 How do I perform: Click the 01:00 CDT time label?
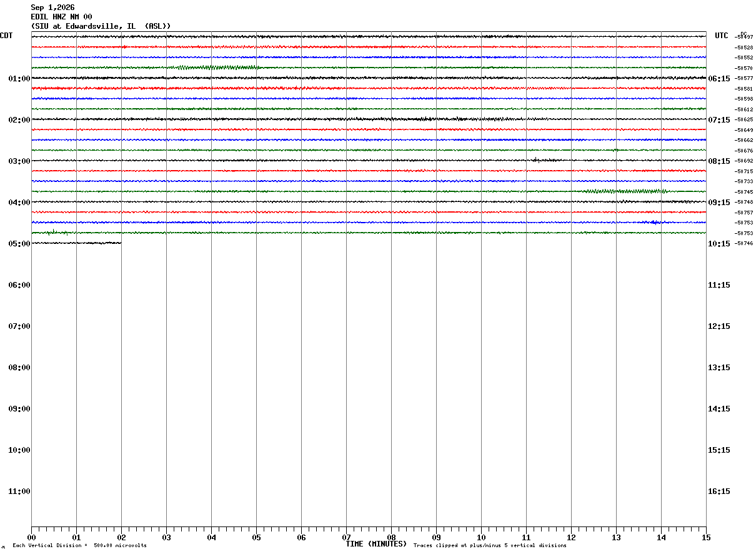coord(19,79)
